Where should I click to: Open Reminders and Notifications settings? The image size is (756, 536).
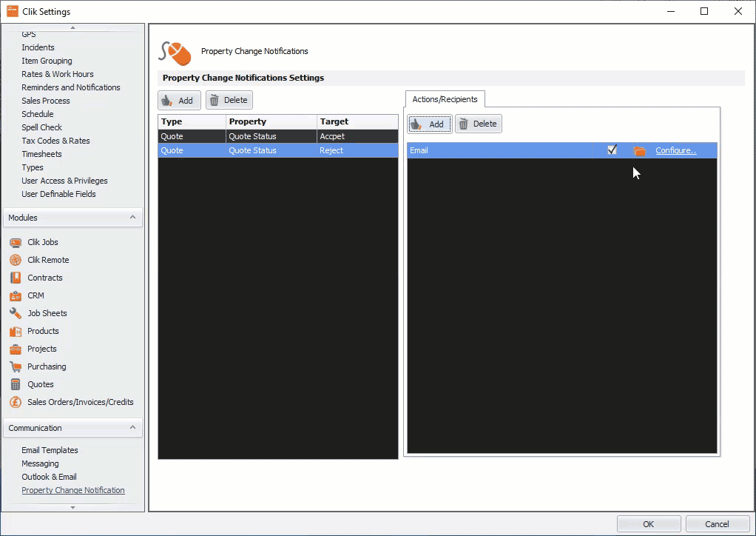click(71, 87)
